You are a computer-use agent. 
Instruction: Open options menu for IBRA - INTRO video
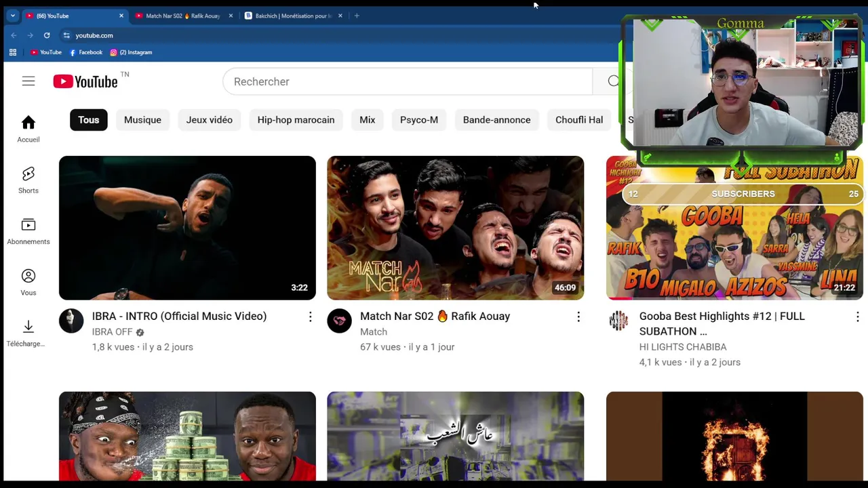click(310, 317)
